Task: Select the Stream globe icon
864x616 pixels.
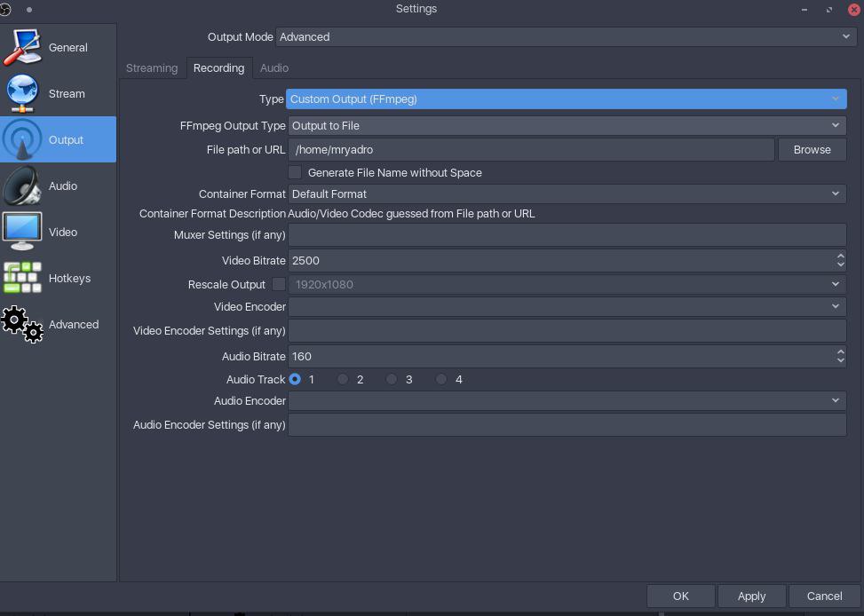Action: coord(22,93)
